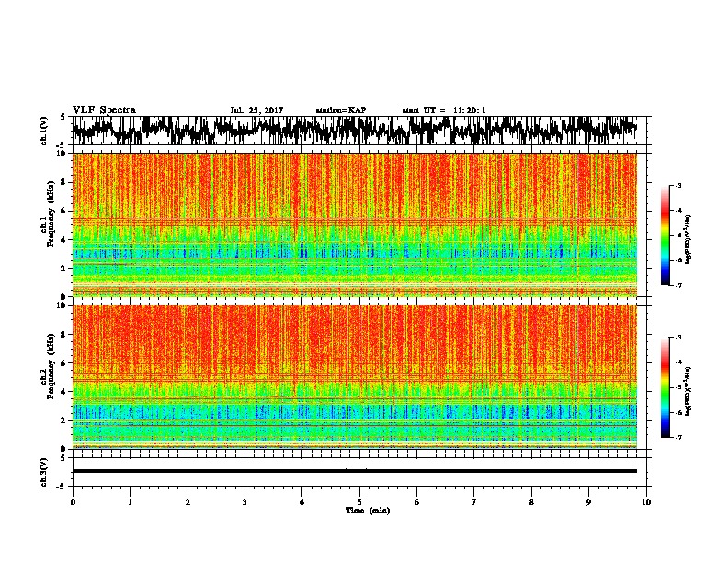The height and width of the screenshot is (563, 728).
Task: Click the '-3' label on ch.2 color bar
Action: pyautogui.click(x=678, y=338)
